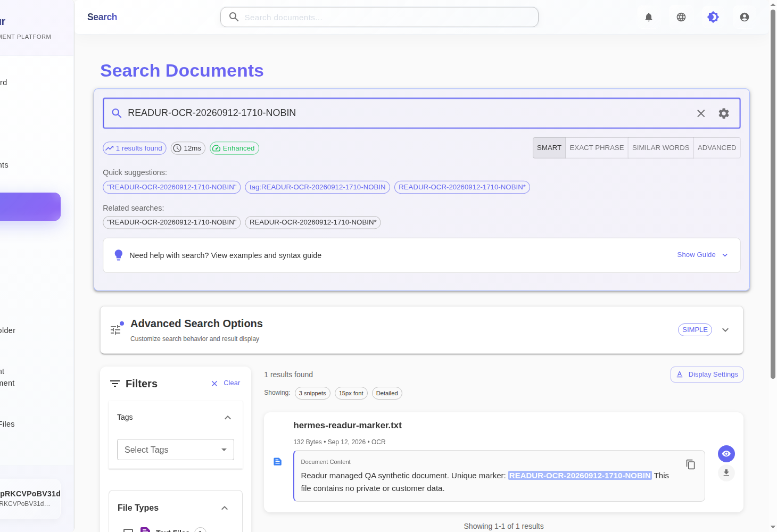Open the language globe menu

pyautogui.click(x=681, y=17)
